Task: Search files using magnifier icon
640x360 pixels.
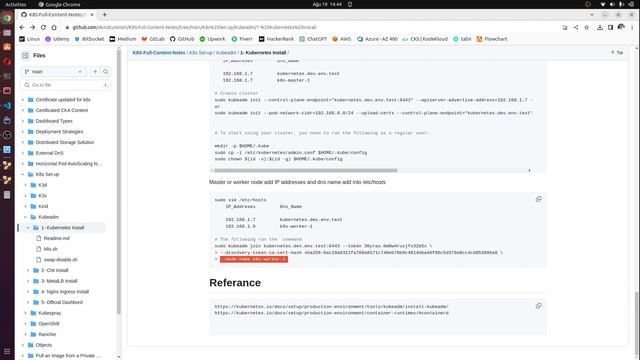Action: click(x=105, y=72)
